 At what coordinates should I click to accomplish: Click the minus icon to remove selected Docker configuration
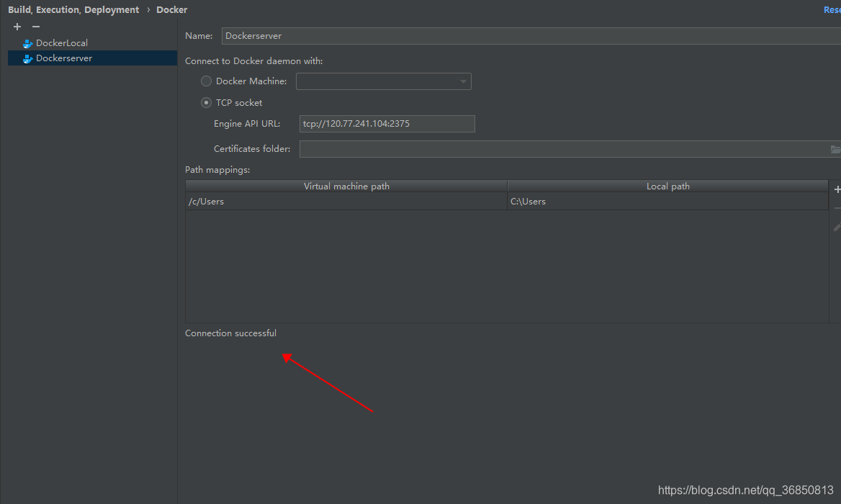pos(35,27)
